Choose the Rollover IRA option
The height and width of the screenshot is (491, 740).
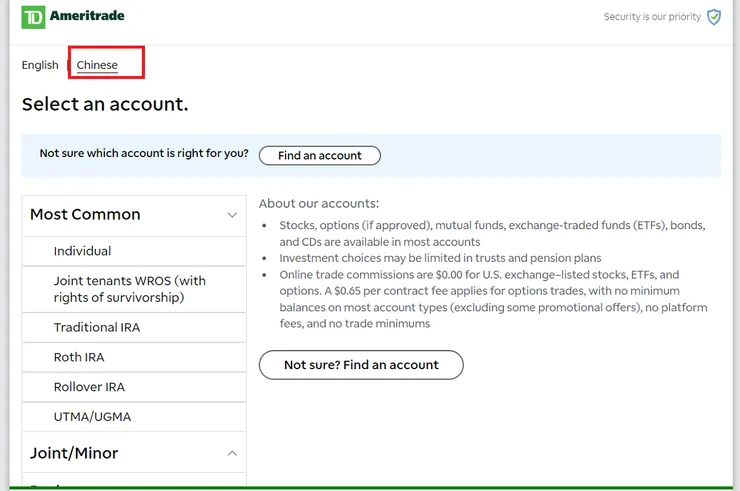(89, 387)
